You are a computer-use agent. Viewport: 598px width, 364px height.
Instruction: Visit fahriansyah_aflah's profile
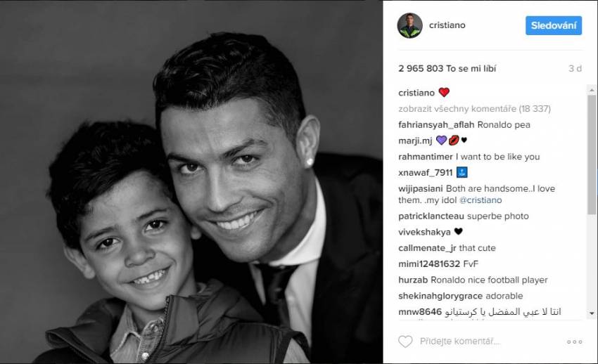[x=436, y=125]
